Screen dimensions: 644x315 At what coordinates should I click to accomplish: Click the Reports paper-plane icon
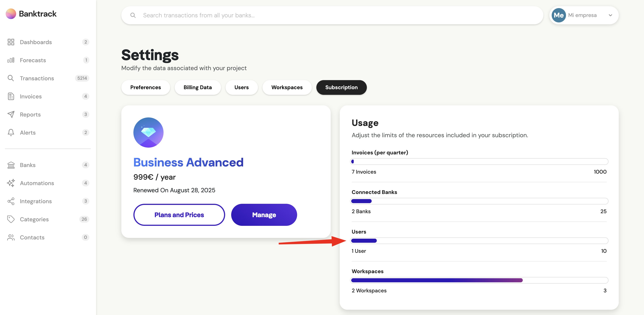(11, 114)
